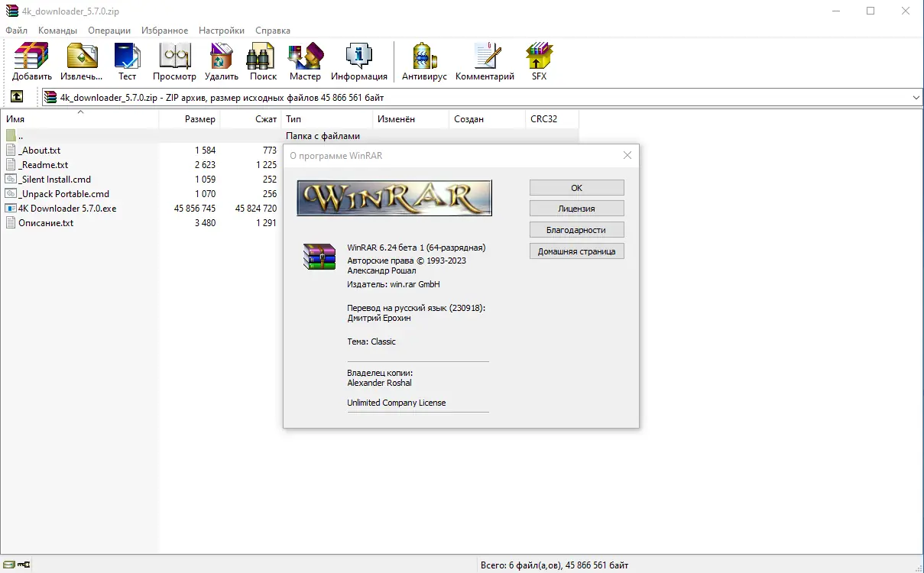Go up one folder level arrow
Image resolution: width=924 pixels, height=573 pixels.
coord(16,97)
